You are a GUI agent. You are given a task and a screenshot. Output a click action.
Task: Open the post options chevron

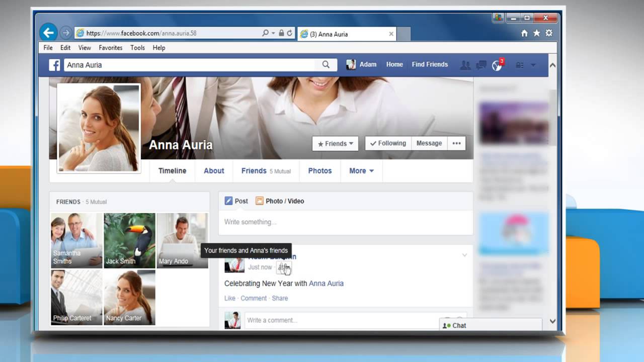[464, 255]
